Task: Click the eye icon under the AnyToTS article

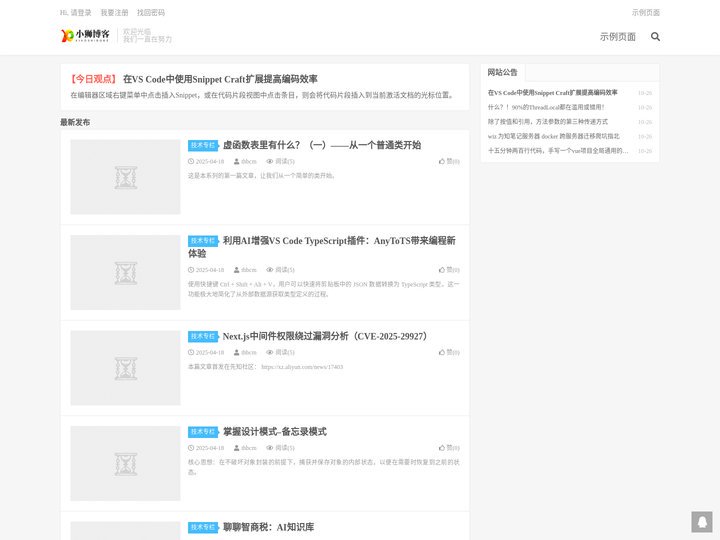Action: [270, 270]
